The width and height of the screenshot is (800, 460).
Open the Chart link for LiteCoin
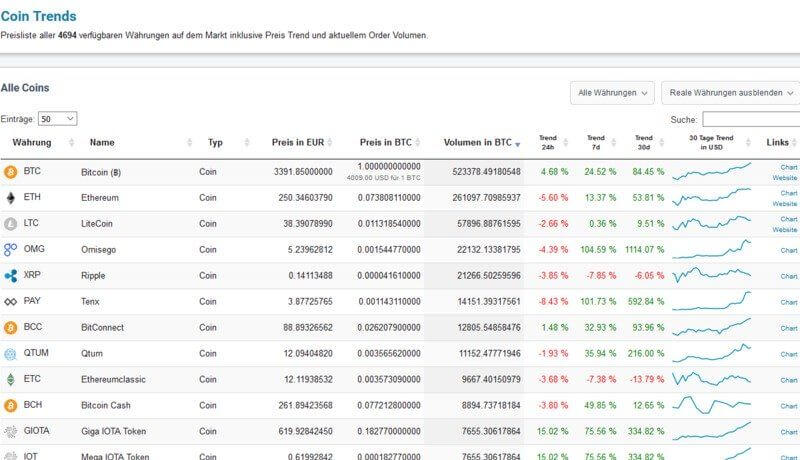coord(788,219)
